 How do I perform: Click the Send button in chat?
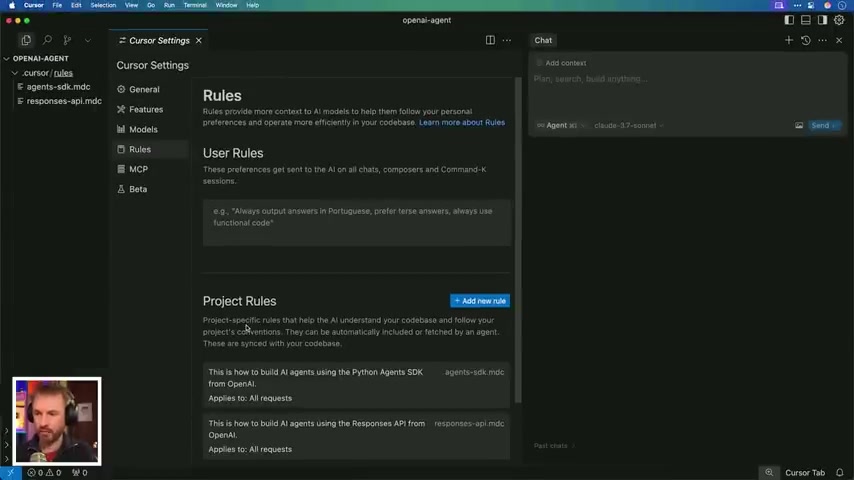tap(824, 125)
